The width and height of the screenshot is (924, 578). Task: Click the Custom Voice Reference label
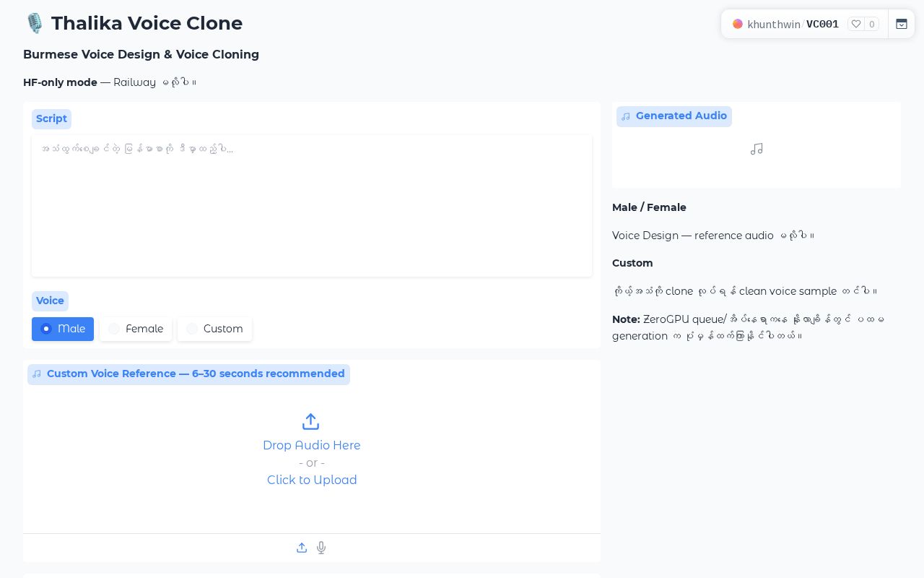188,374
